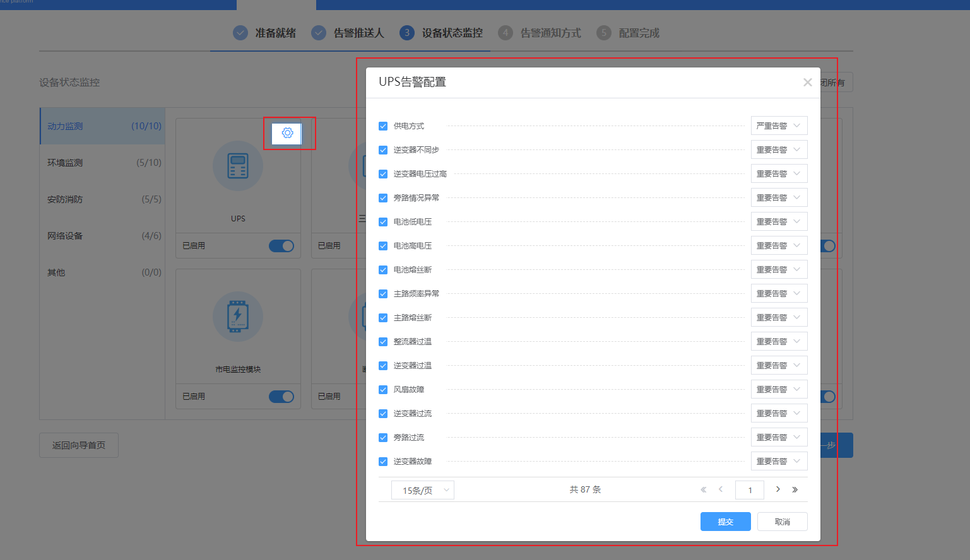970x560 pixels.
Task: Select the 其他 category
Action: (x=103, y=272)
